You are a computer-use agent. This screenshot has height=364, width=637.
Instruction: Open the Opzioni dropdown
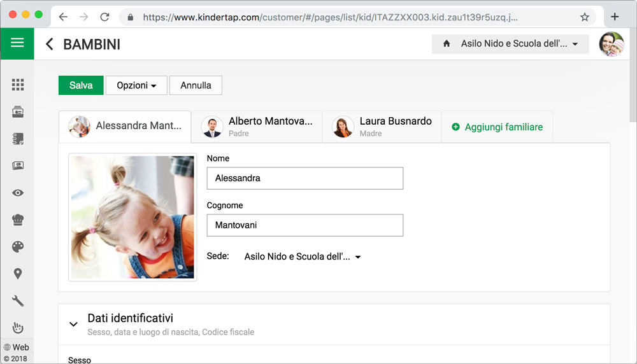(136, 85)
